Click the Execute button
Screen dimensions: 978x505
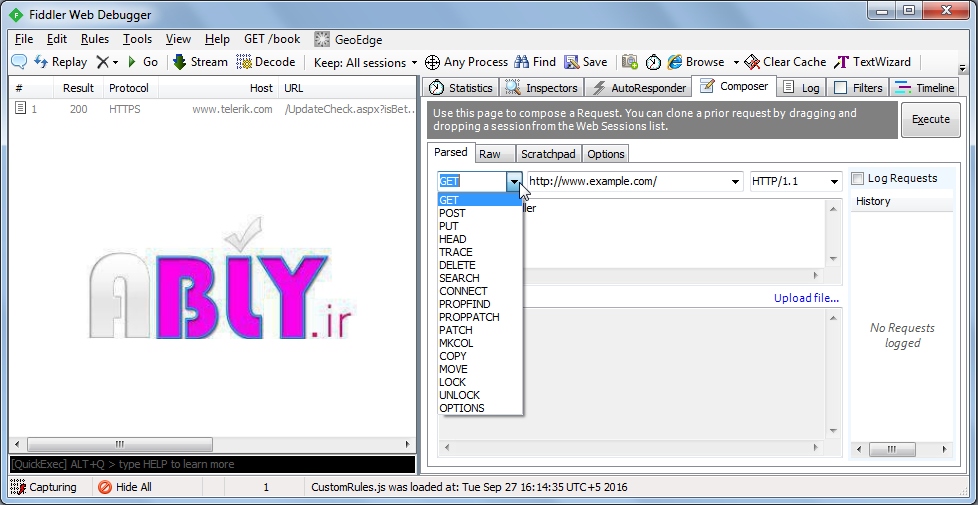[x=931, y=120]
